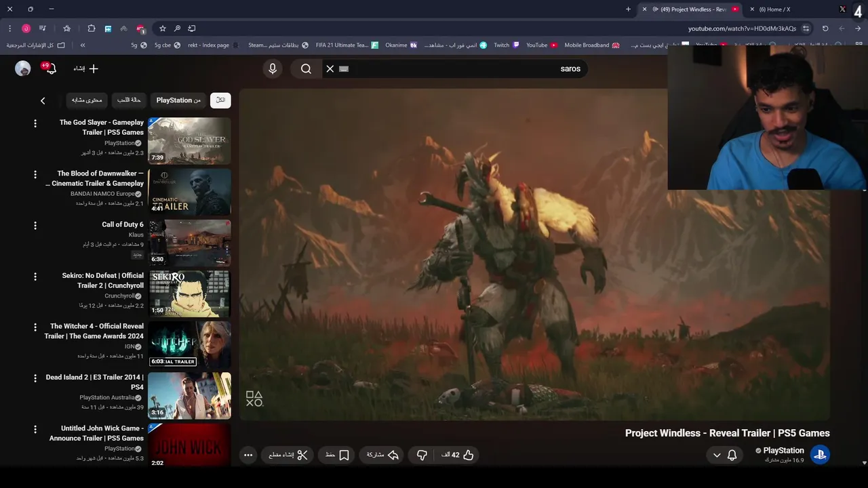The image size is (868, 488).
Task: Open The God Slayer gameplay trailer thumbnail
Action: [189, 141]
